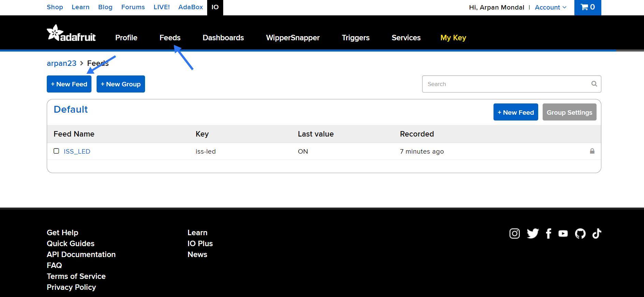
Task: Open the Triggers menu item
Action: tap(356, 38)
